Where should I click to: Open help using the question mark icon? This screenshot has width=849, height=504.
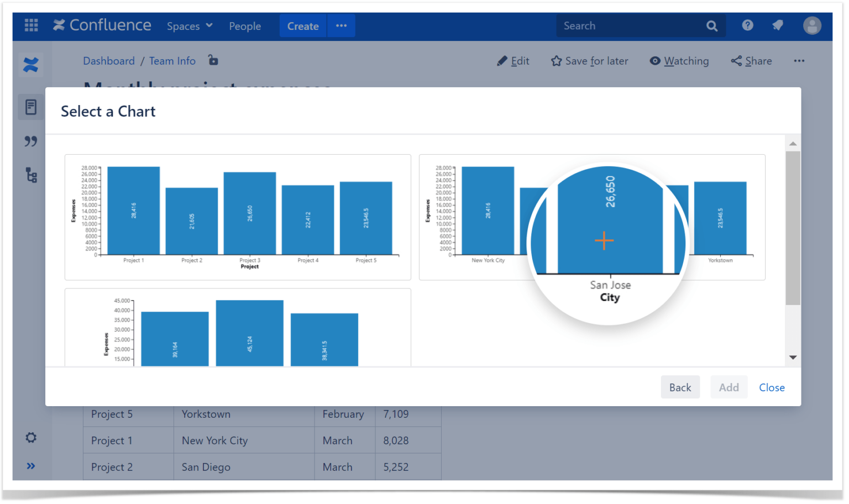[x=747, y=25]
